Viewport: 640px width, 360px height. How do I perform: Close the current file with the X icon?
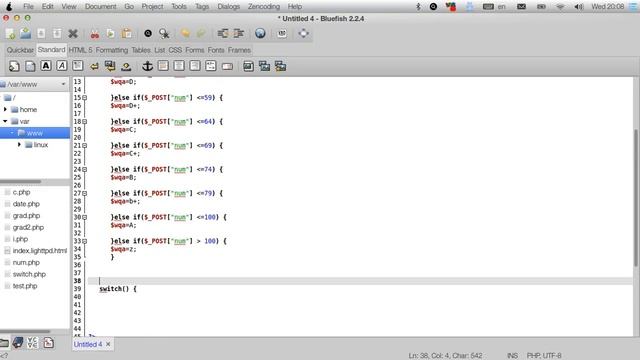(73, 33)
